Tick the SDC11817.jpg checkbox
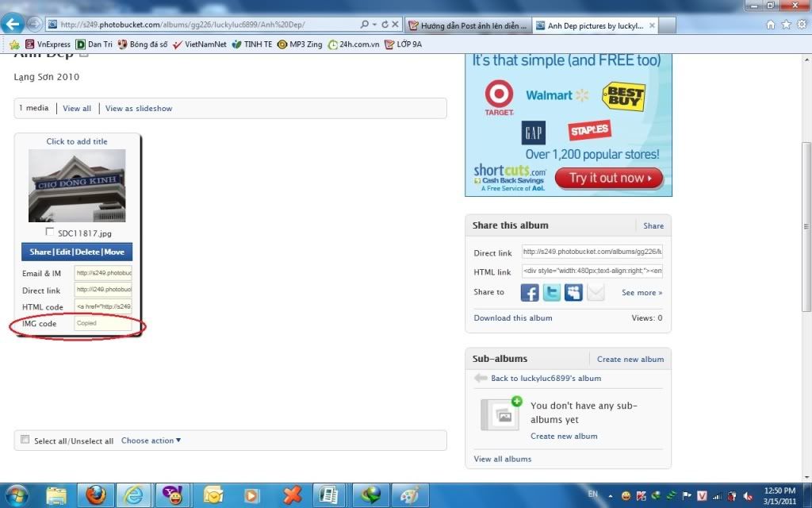Viewport: 812px width, 508px height. tap(50, 233)
